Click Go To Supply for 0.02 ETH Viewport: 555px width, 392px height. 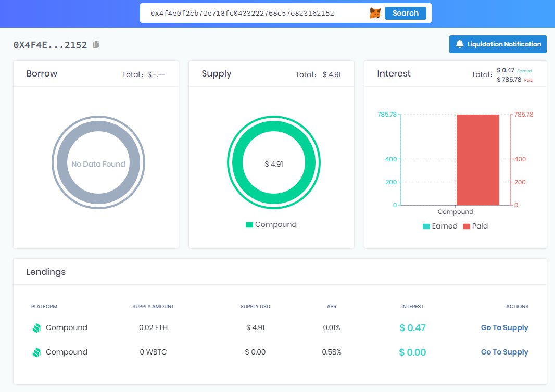click(504, 327)
